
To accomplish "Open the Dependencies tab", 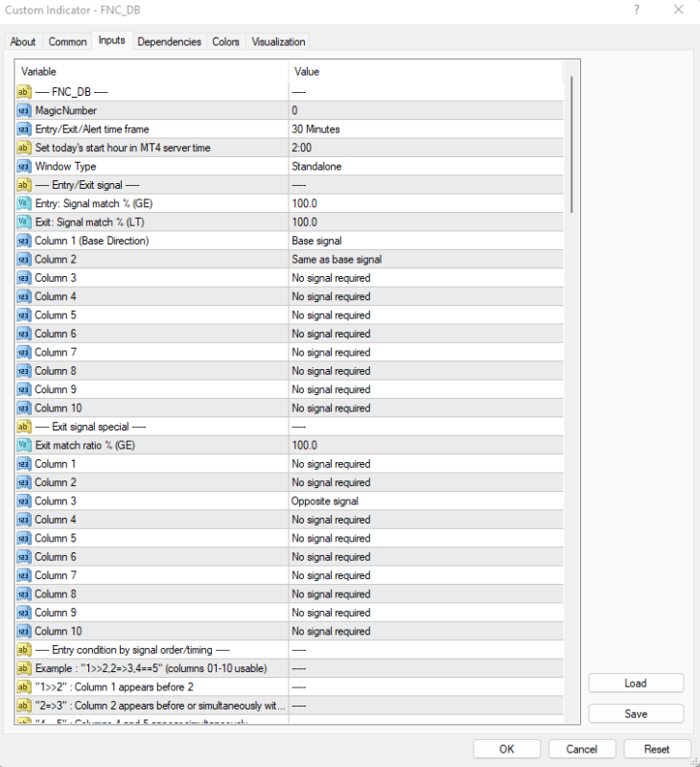I will [x=170, y=42].
